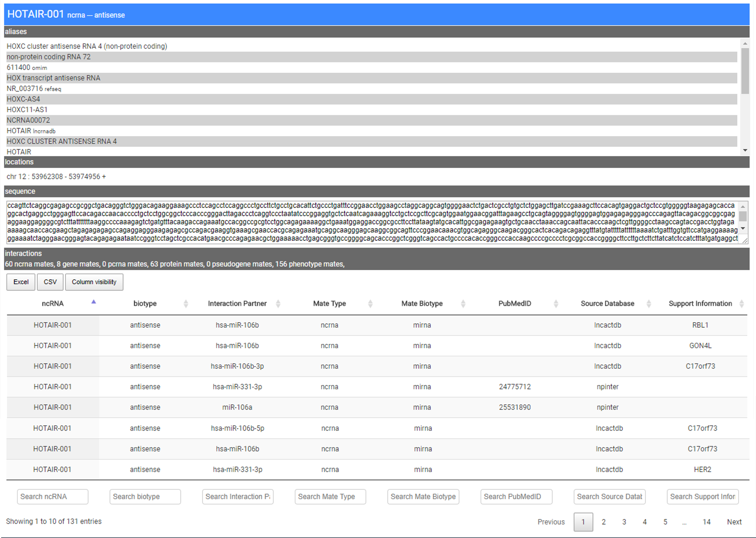Sort by PubMedID column
This screenshot has height=538, width=756.
[556, 304]
